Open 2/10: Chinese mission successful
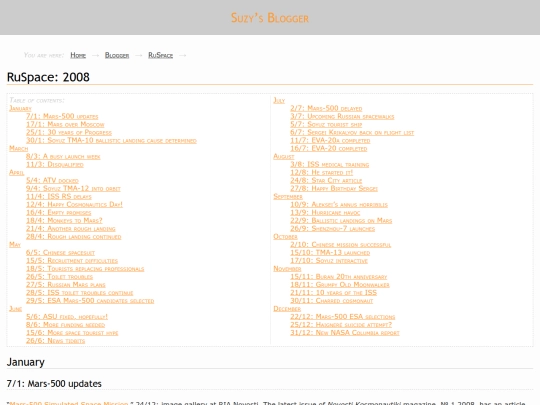The height and width of the screenshot is (405, 540). click(x=341, y=244)
